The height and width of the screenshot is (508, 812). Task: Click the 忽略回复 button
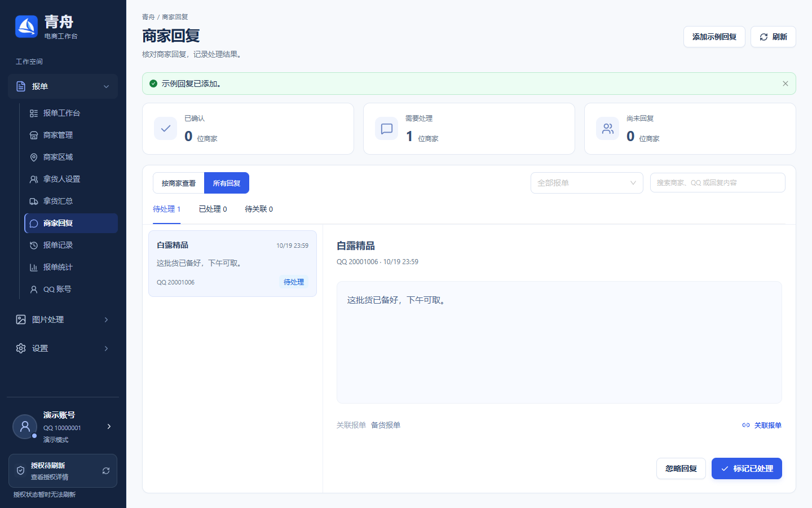point(681,468)
